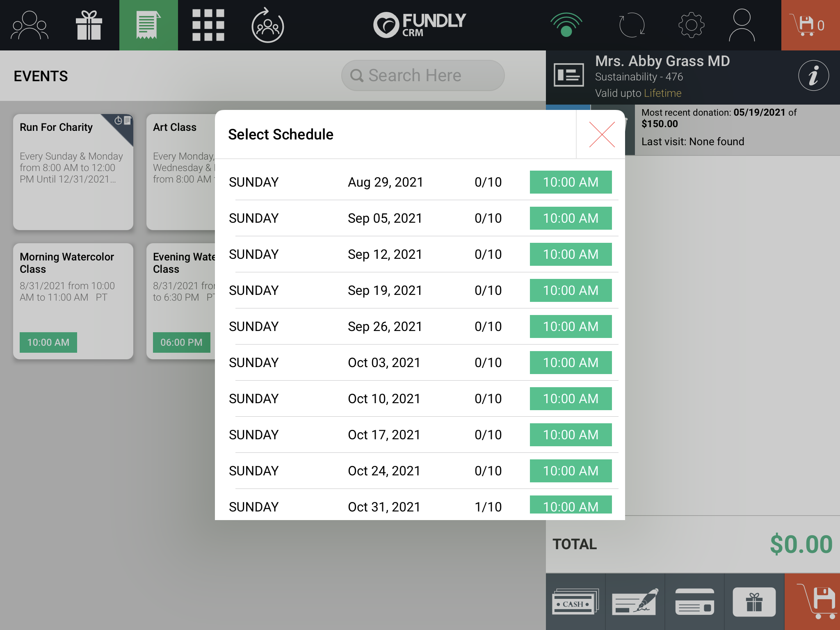Select the Events receipt tab icon

pos(148,25)
